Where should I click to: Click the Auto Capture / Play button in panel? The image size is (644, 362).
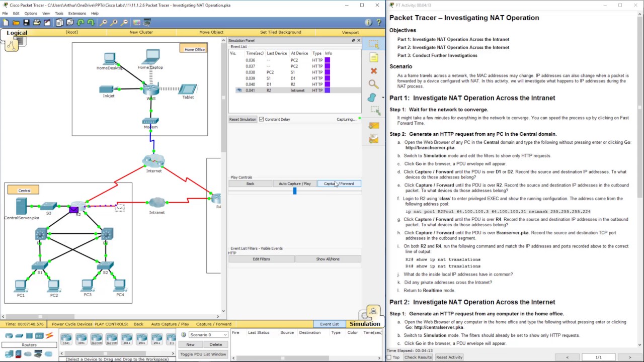pyautogui.click(x=295, y=184)
